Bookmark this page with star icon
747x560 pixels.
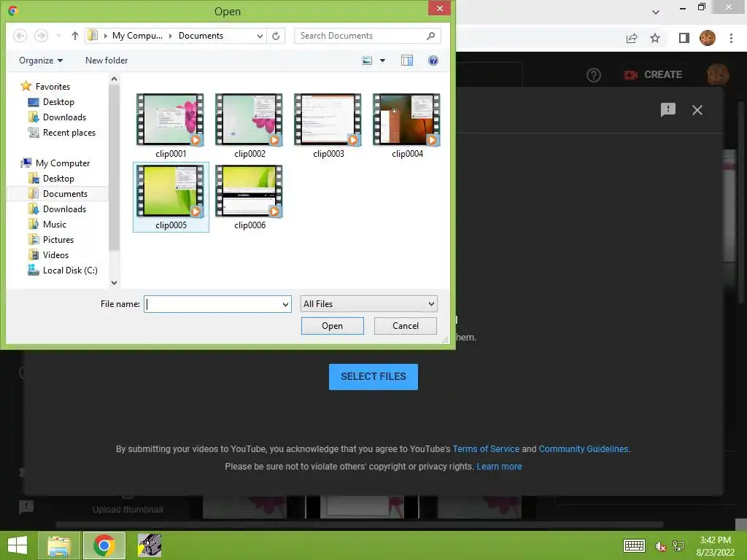(655, 38)
